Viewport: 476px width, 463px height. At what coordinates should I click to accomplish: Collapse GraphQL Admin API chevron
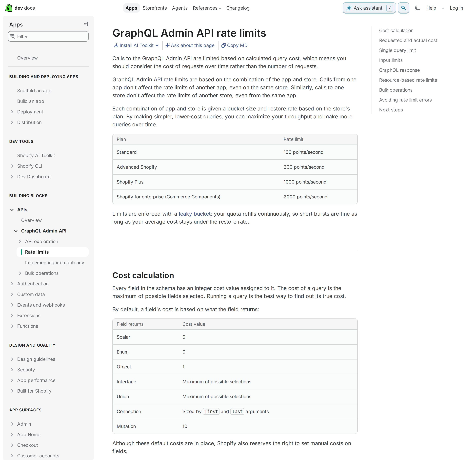16,231
